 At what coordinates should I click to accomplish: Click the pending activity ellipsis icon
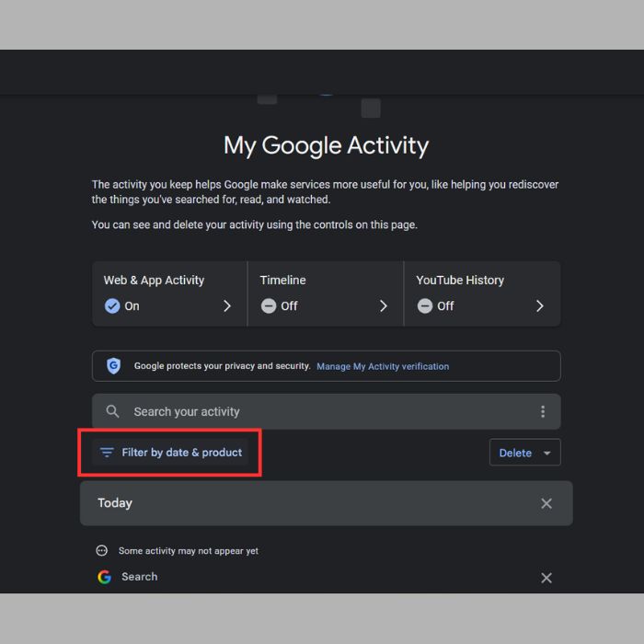point(102,550)
